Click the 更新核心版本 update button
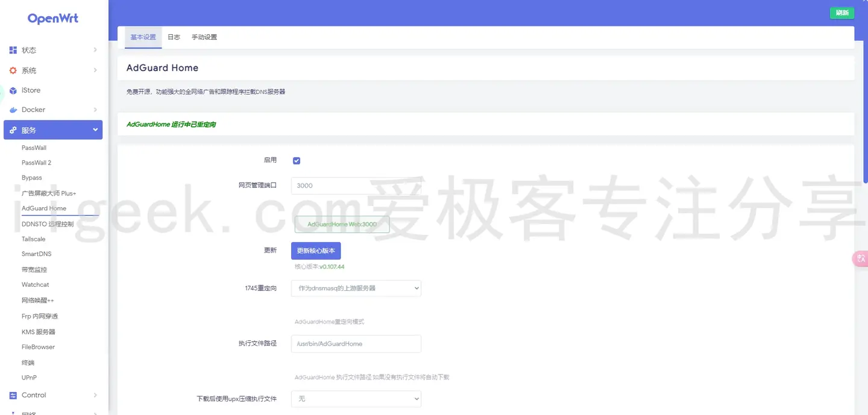Screen dimensions: 868x415 click(x=315, y=250)
